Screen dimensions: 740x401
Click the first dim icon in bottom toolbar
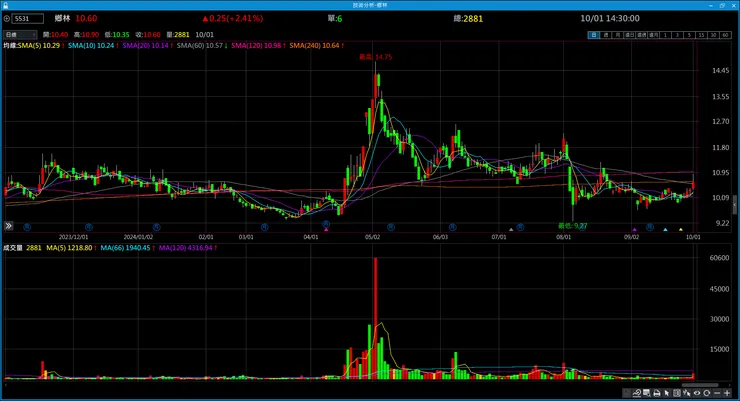pyautogui.click(x=627, y=393)
